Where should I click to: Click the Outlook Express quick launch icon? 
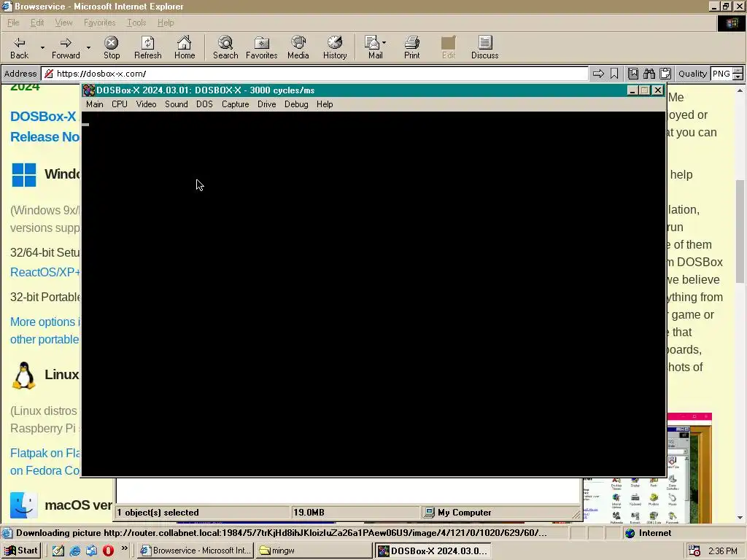[91, 551]
